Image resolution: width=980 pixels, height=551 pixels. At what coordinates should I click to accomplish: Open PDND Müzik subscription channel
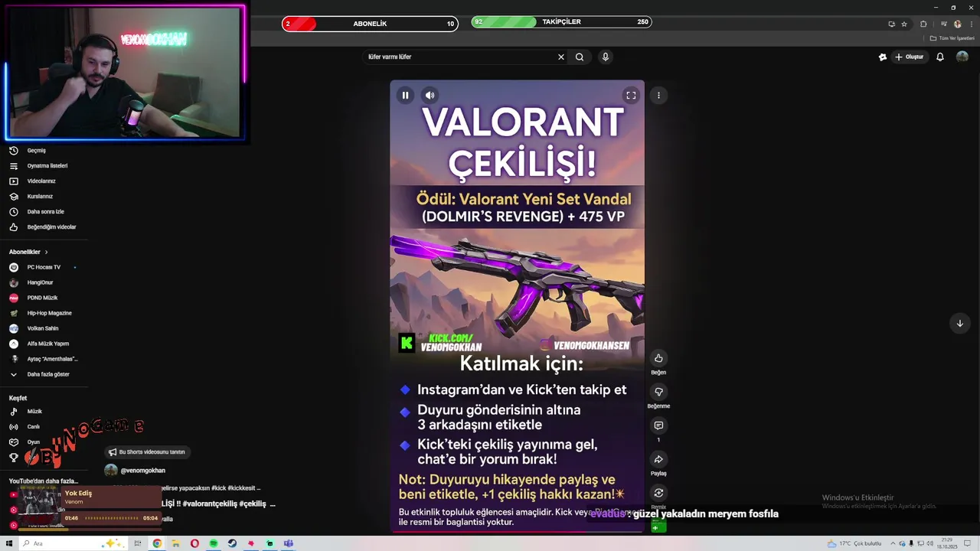tap(44, 298)
